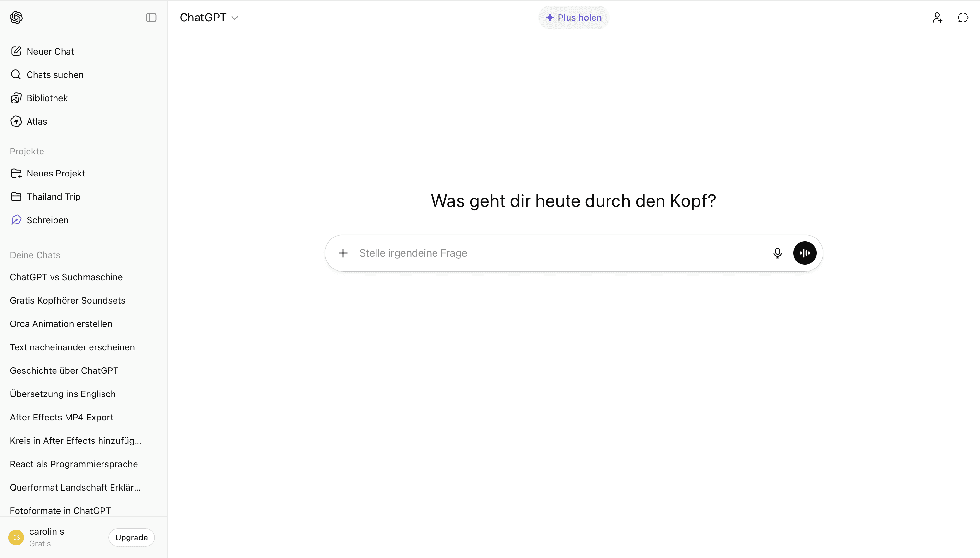Open the Orca Animation erstellen chat
The height and width of the screenshot is (558, 980).
pyautogui.click(x=61, y=324)
